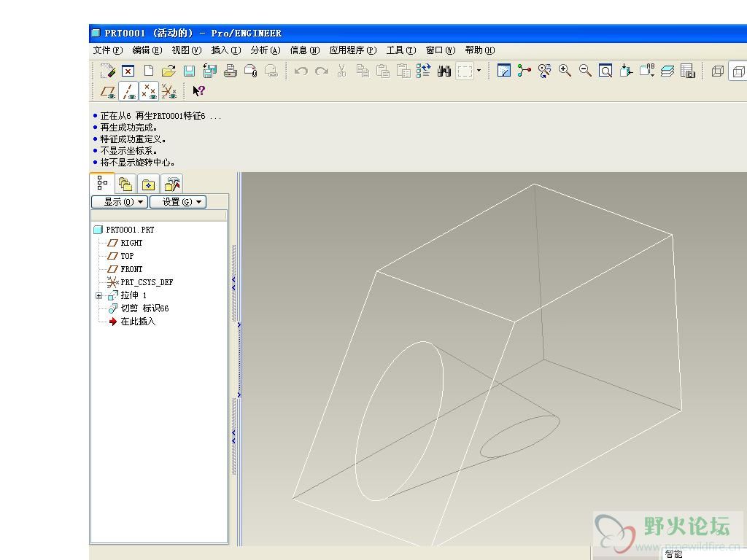Switch to the Favorites folder tab
The width and height of the screenshot is (747, 560).
tap(149, 184)
